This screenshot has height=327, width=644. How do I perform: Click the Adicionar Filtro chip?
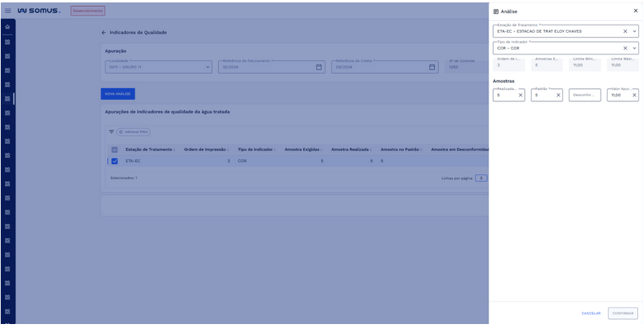pos(133,132)
